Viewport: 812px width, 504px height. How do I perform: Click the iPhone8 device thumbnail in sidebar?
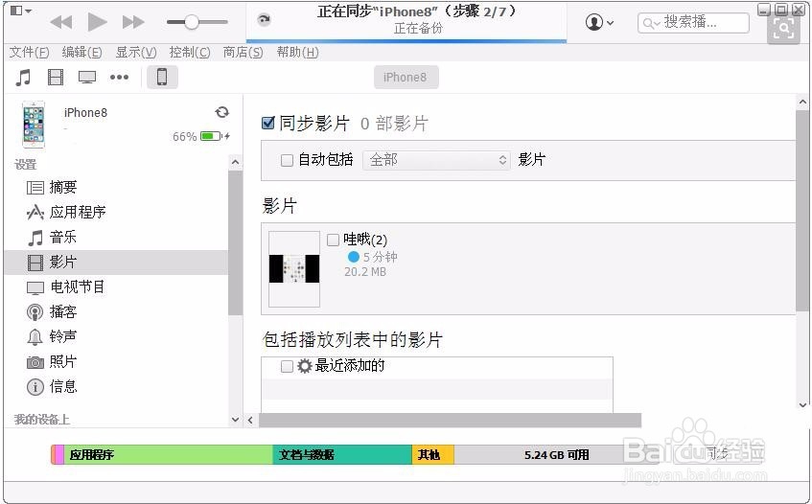pyautogui.click(x=34, y=125)
